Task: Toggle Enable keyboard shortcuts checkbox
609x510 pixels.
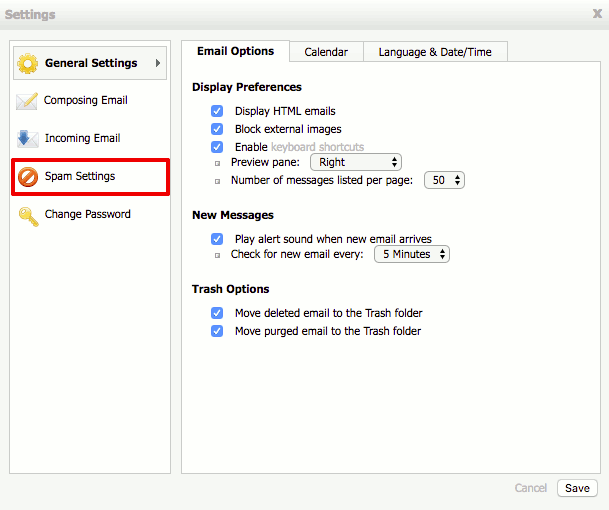Action: tap(217, 147)
